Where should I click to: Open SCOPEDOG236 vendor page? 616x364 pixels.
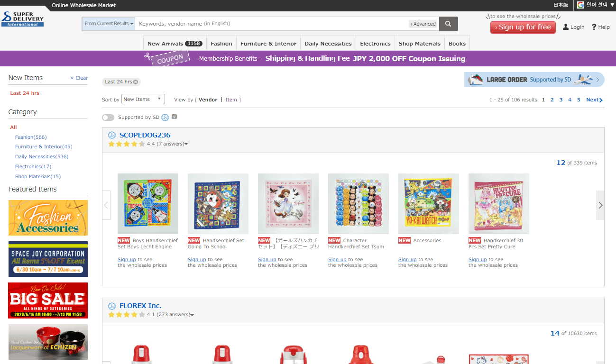pyautogui.click(x=145, y=135)
